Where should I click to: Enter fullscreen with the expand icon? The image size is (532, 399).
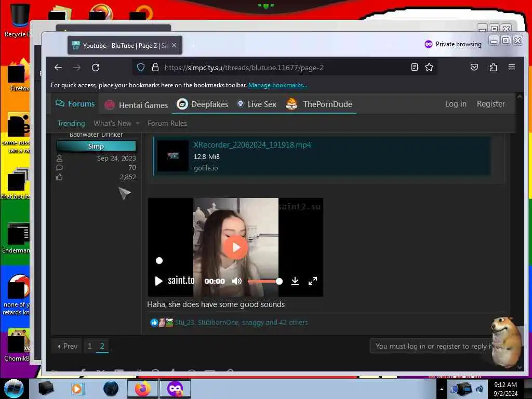312,281
